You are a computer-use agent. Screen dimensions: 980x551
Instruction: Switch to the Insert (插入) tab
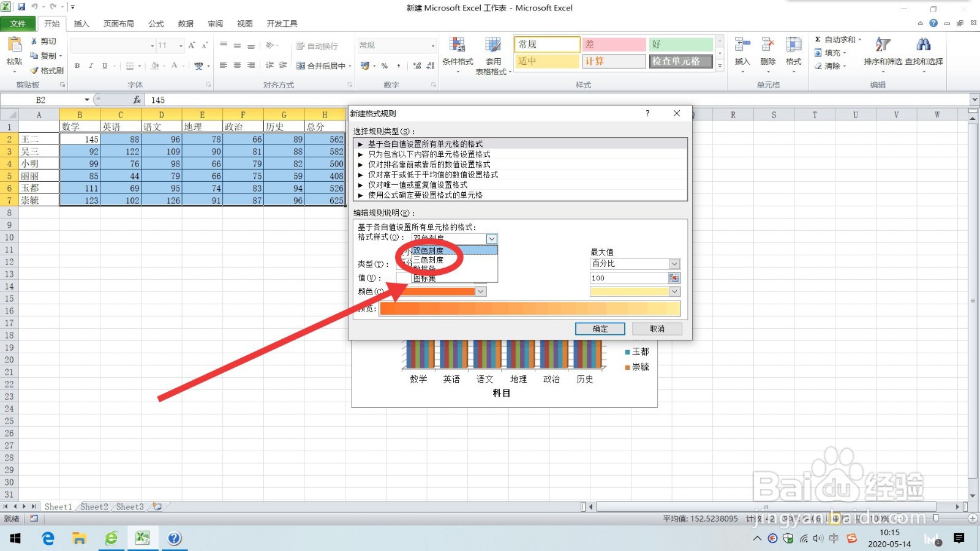click(x=81, y=24)
